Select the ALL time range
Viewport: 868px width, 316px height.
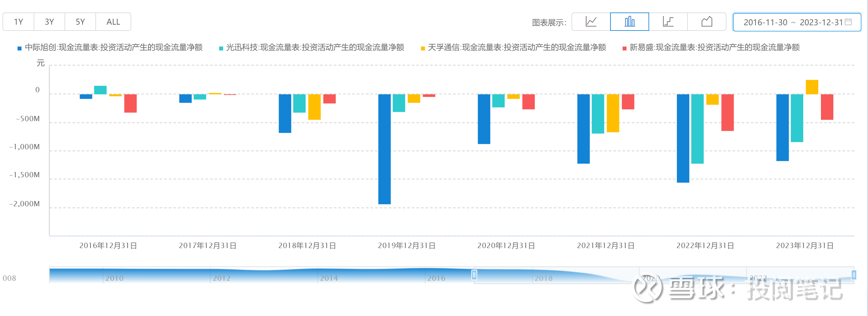click(x=113, y=22)
